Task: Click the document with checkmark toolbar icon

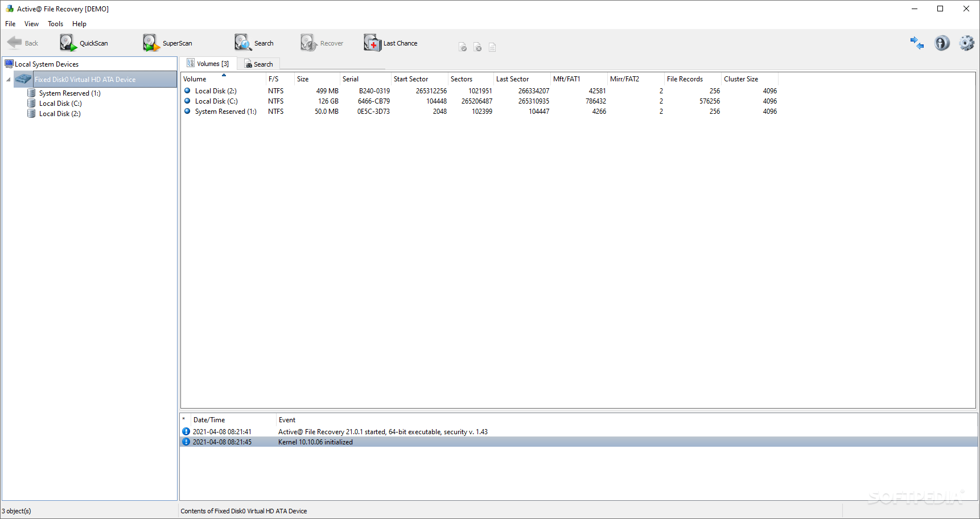Action: click(x=463, y=47)
